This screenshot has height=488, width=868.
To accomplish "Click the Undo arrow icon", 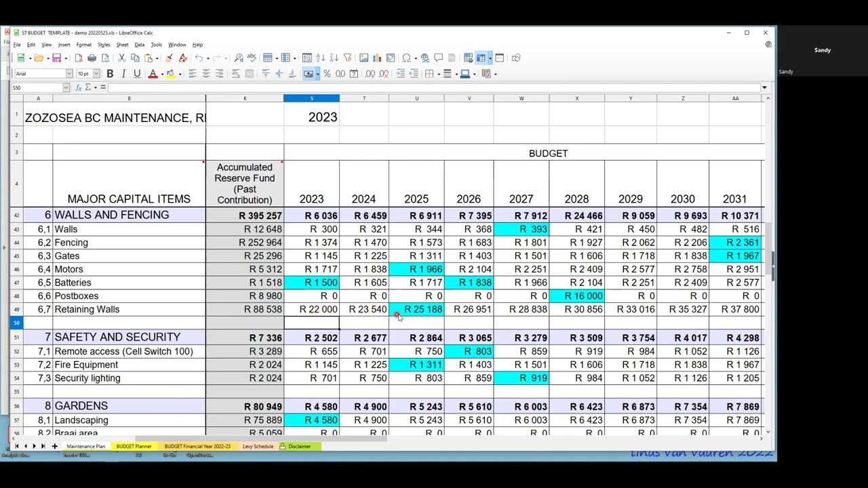I will 199,58.
